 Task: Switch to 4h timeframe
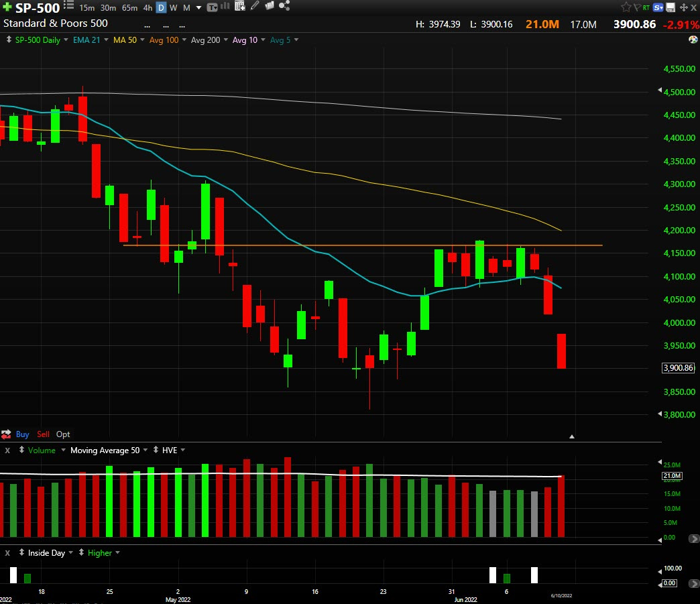(x=148, y=8)
